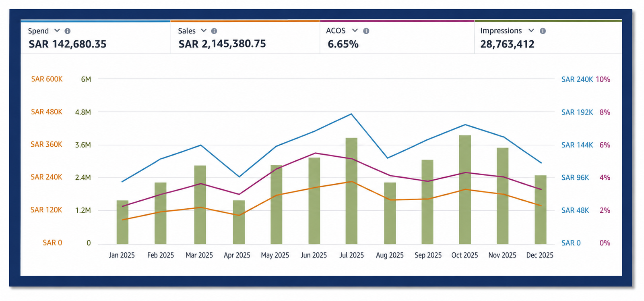This screenshot has width=644, height=301.
Task: Click the Dec 2025 impressions bar
Action: pyautogui.click(x=541, y=210)
